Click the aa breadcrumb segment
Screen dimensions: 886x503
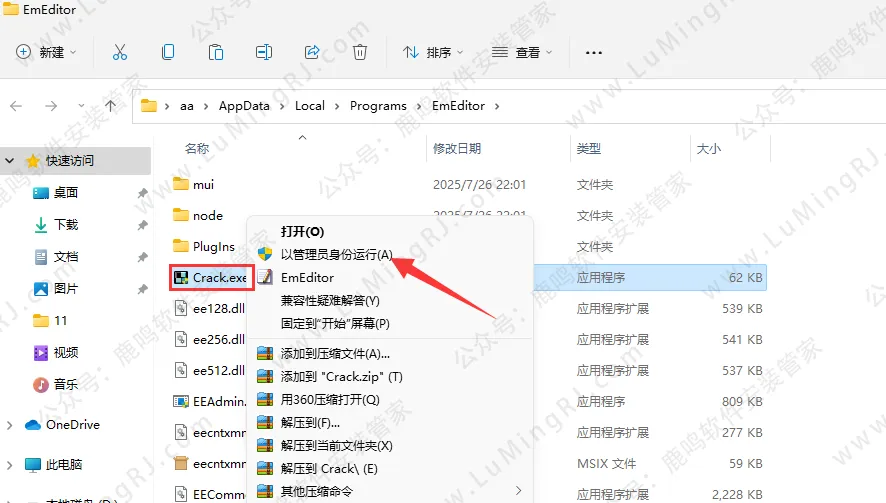pos(186,106)
